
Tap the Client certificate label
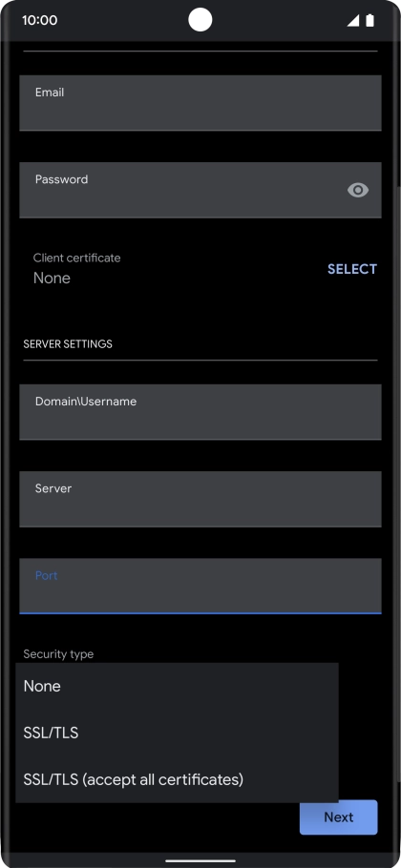[76, 258]
